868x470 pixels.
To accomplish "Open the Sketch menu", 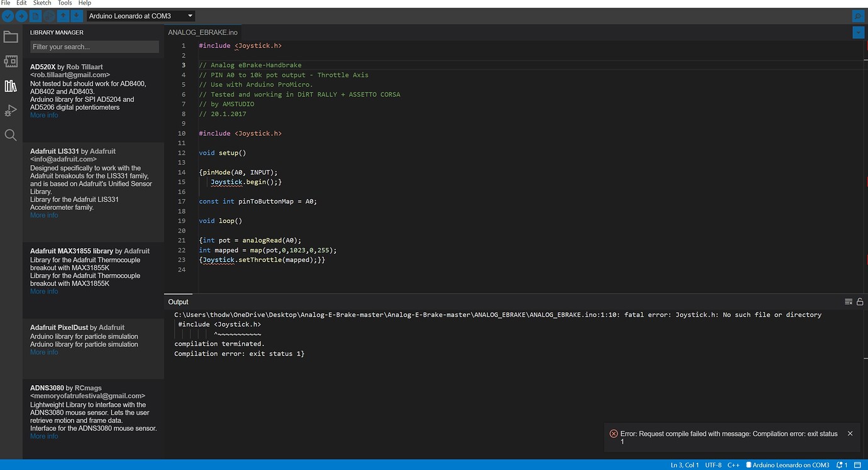I will tap(42, 3).
